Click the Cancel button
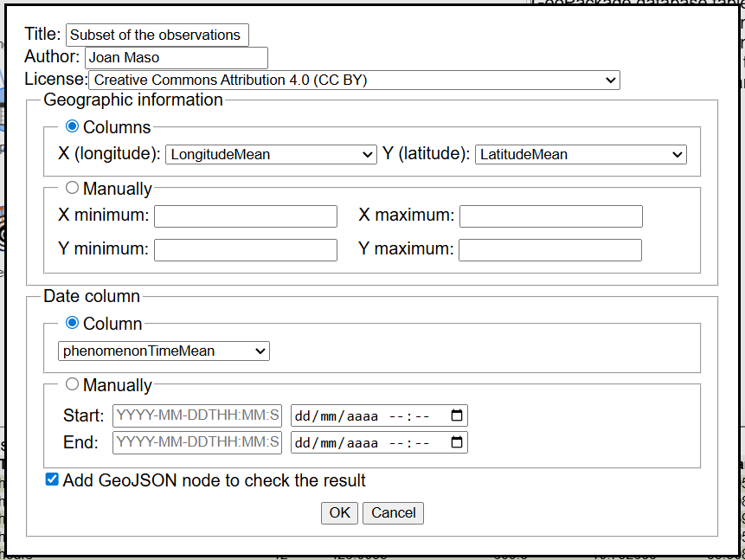745x560 pixels. tap(393, 512)
